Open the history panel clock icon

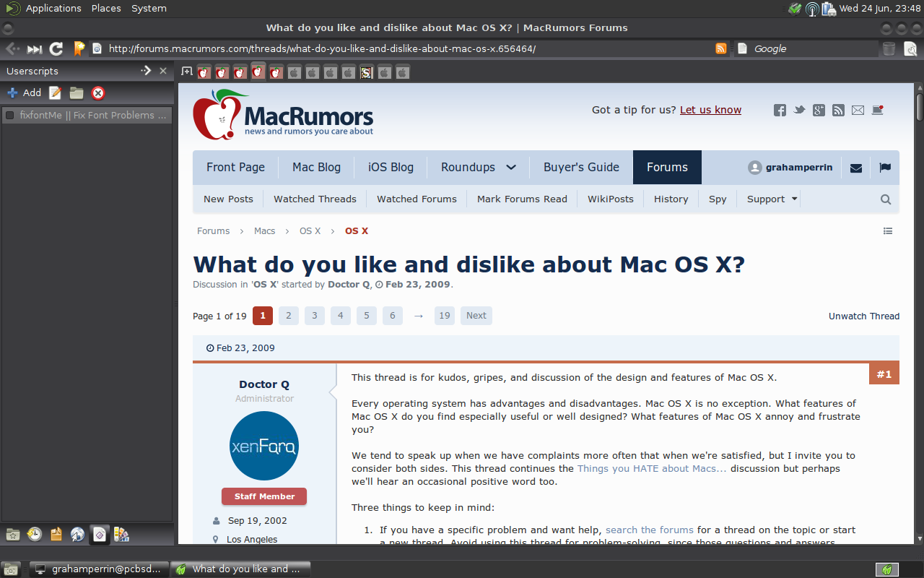35,535
